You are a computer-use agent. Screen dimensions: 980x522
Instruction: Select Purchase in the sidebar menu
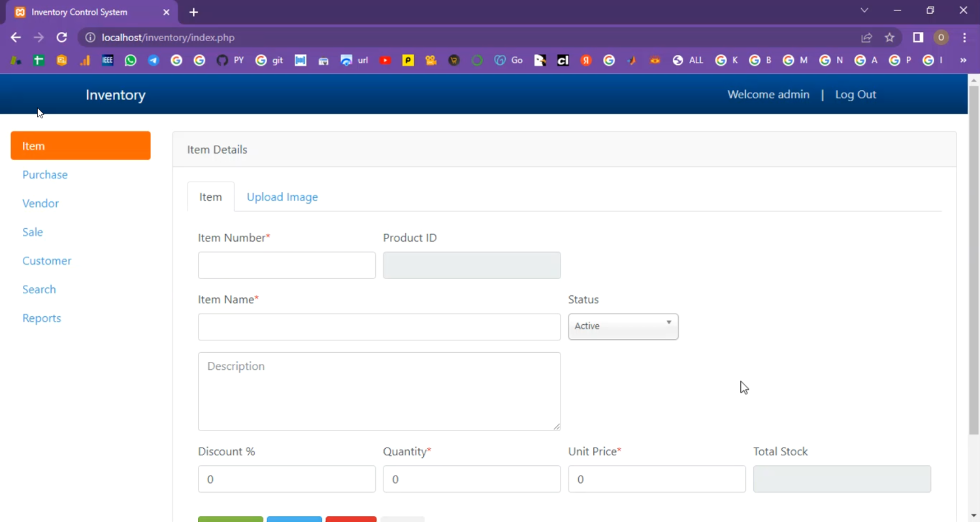tap(45, 174)
